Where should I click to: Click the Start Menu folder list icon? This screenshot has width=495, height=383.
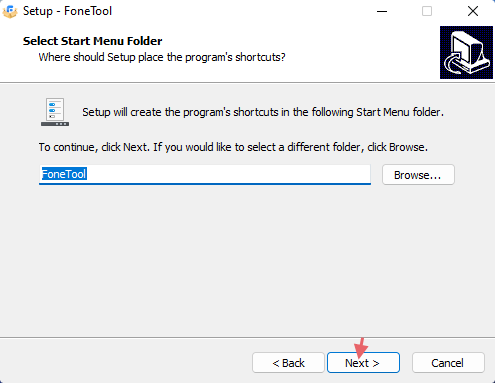pos(55,112)
